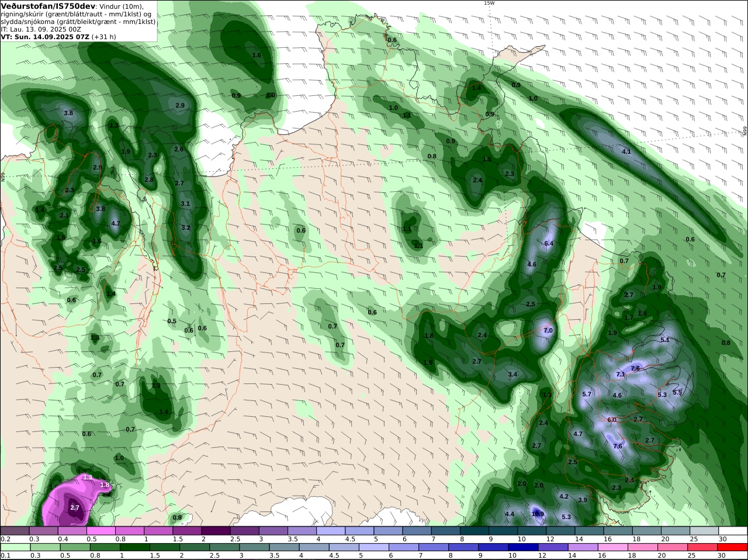Screen dimensions: 748x560
Task: Click the initial time 'IT: Lau. 13. 09. 2025 00Z'
Action: (41, 29)
